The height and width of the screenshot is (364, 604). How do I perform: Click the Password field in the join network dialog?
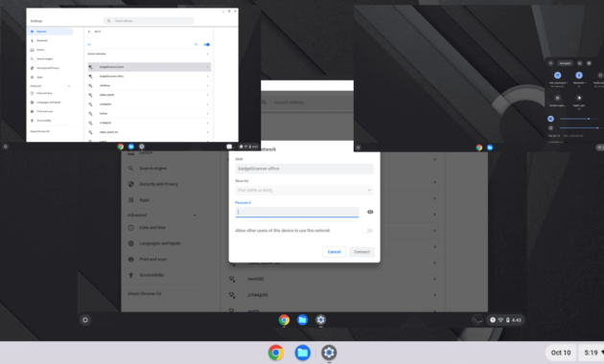[297, 212]
